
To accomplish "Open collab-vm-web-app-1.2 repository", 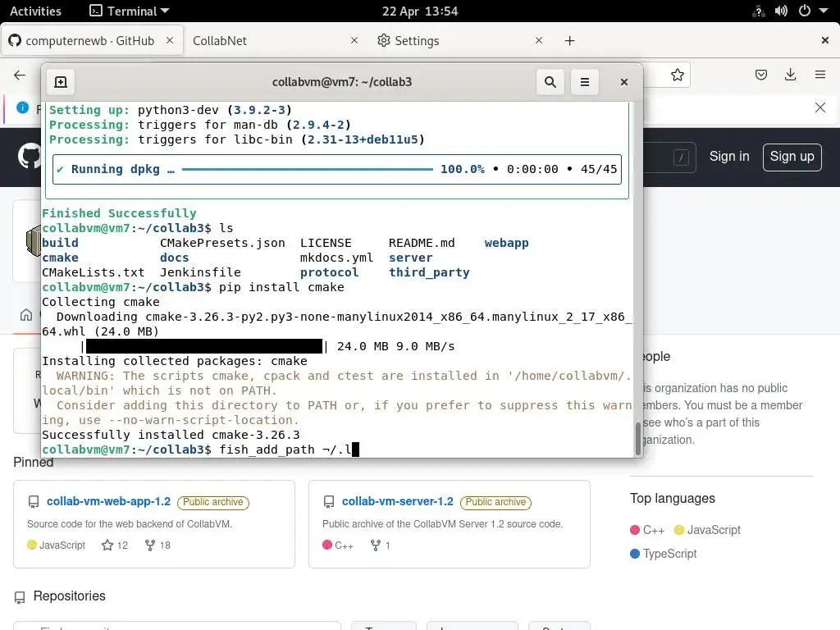I will 108,501.
